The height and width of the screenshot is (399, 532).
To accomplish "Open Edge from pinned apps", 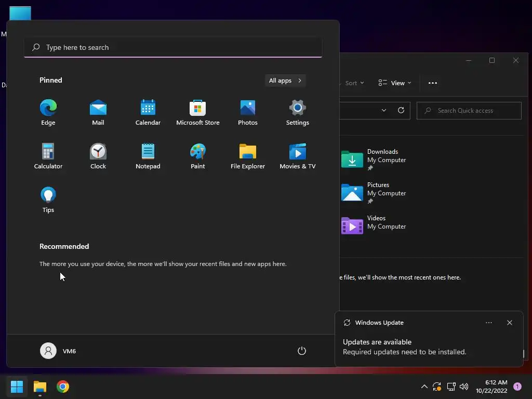I will point(48,113).
